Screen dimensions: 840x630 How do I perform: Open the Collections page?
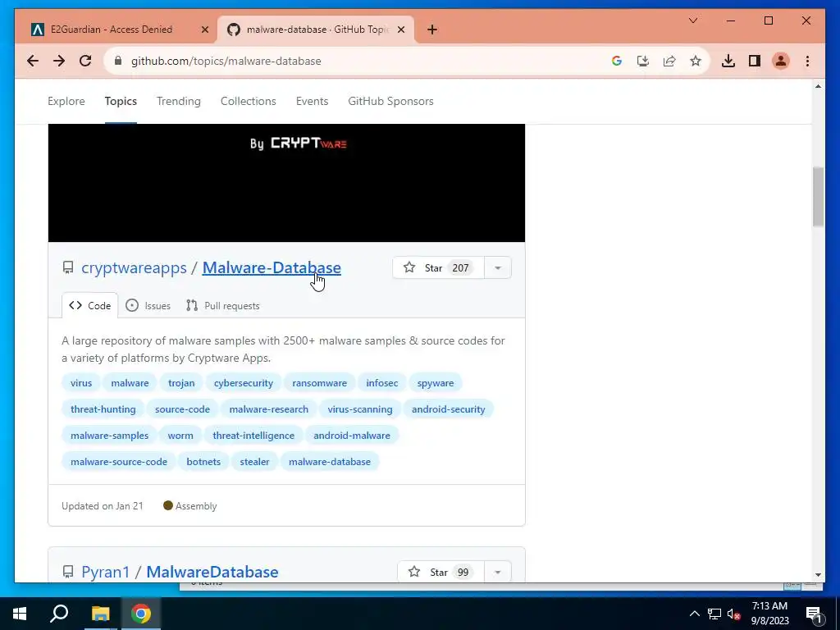pyautogui.click(x=248, y=101)
